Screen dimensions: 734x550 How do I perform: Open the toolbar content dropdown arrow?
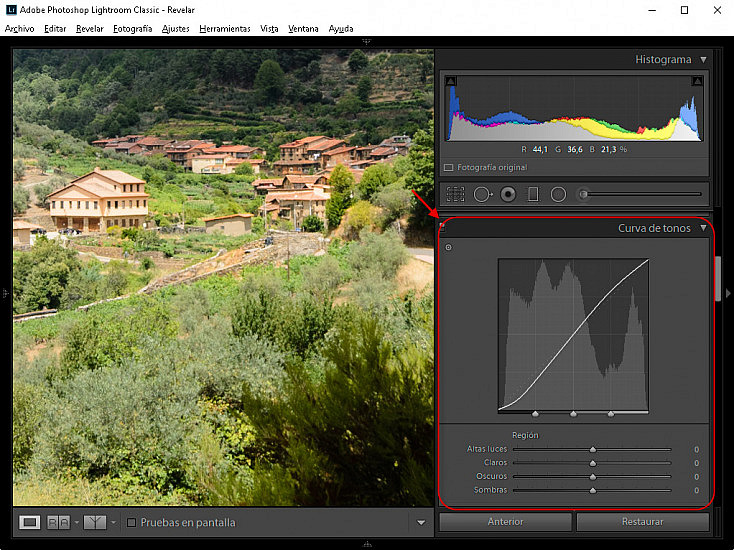421,522
